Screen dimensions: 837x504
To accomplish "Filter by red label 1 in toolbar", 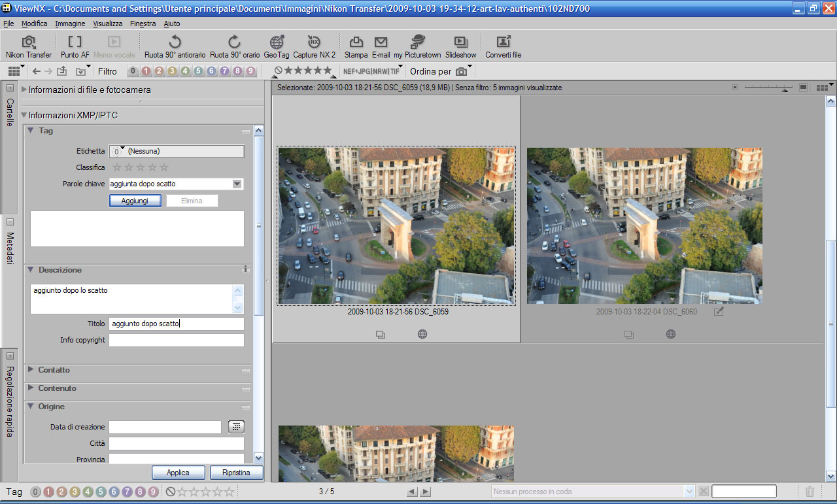I will pos(146,71).
